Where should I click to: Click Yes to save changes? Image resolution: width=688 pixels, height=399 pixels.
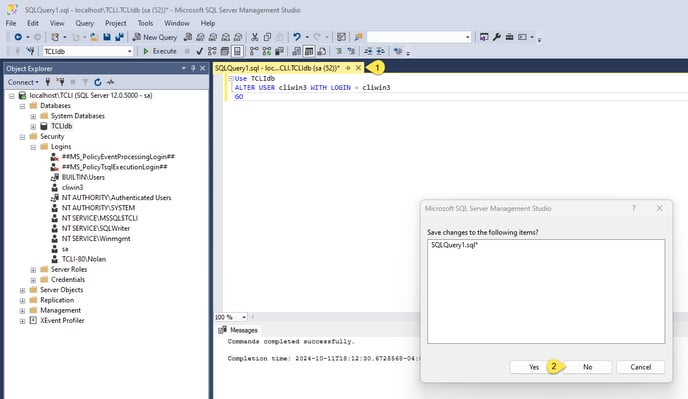click(x=534, y=367)
